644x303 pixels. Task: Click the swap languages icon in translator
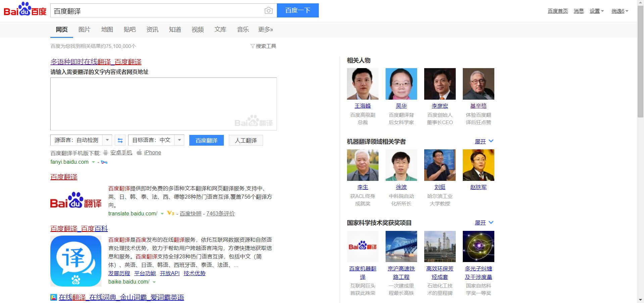point(120,140)
